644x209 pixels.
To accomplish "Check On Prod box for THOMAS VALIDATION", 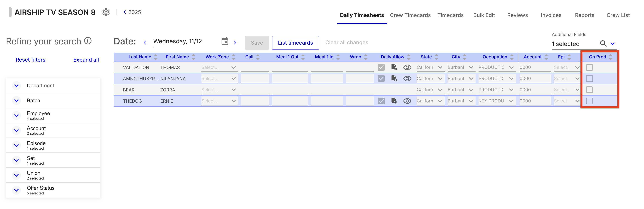I will point(589,67).
